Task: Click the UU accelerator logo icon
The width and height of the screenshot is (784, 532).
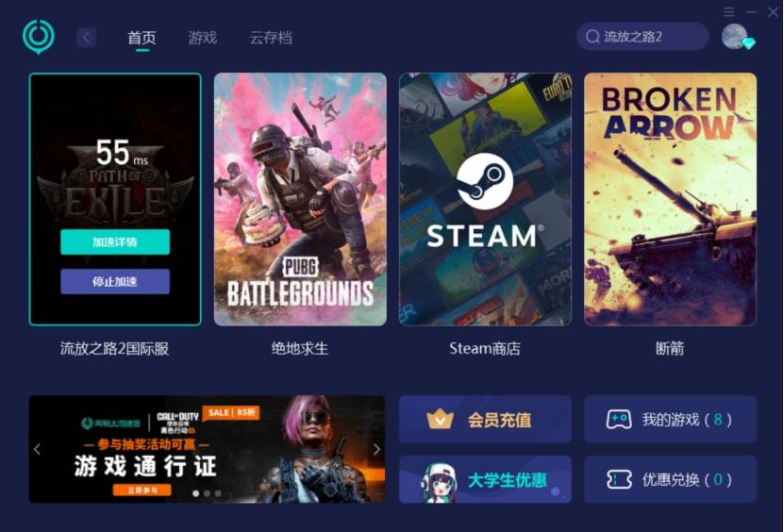Action: point(39,37)
